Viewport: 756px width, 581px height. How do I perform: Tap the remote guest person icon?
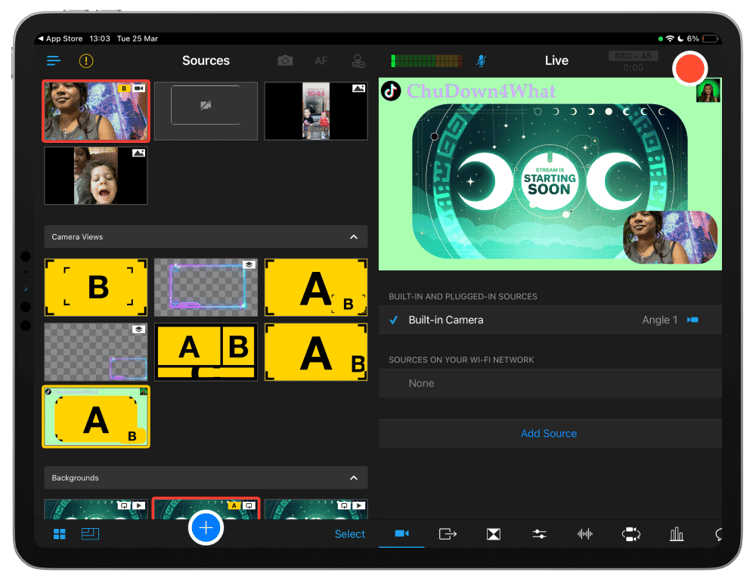pos(358,61)
